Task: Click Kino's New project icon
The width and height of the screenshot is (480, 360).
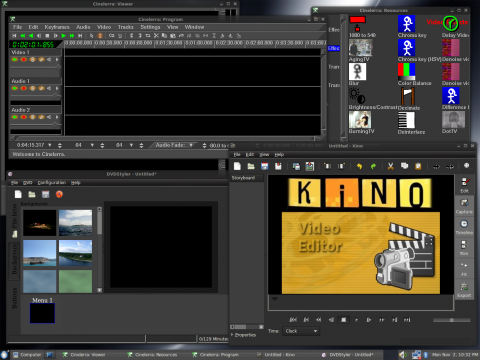Action: point(237,166)
